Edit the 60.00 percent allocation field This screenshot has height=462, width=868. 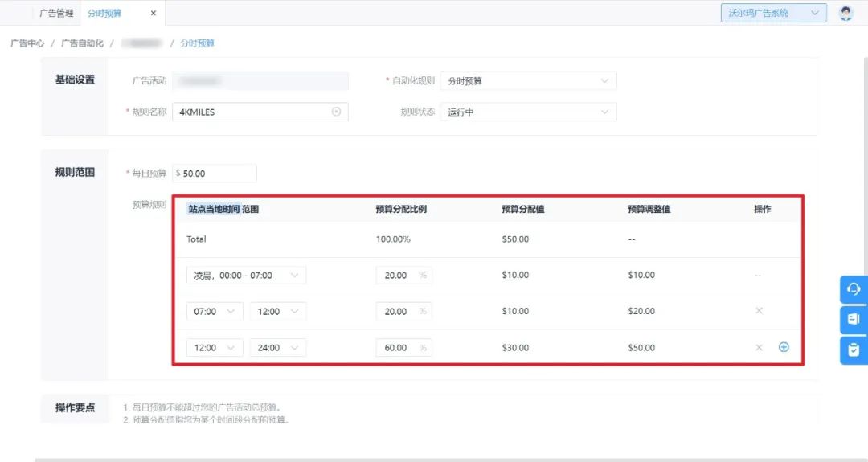[x=397, y=348]
